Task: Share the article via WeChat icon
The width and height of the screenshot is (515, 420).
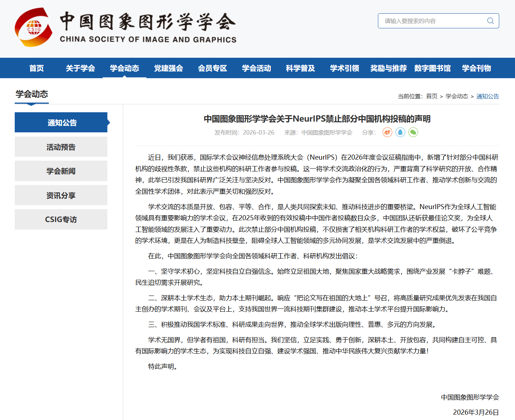Action: click(x=413, y=132)
